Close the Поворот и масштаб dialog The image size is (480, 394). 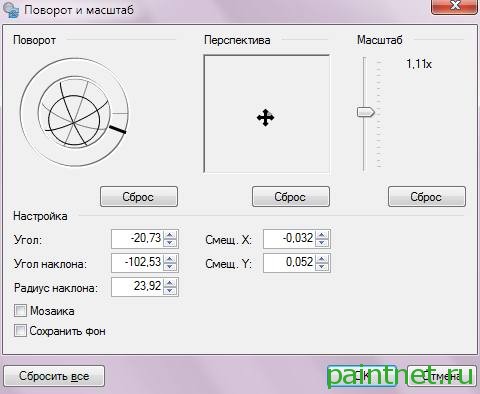click(x=454, y=6)
